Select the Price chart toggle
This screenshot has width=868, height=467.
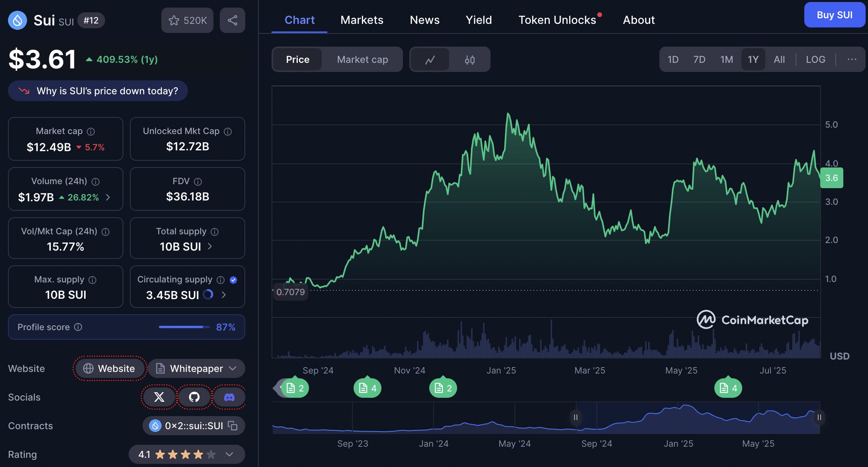click(x=297, y=60)
